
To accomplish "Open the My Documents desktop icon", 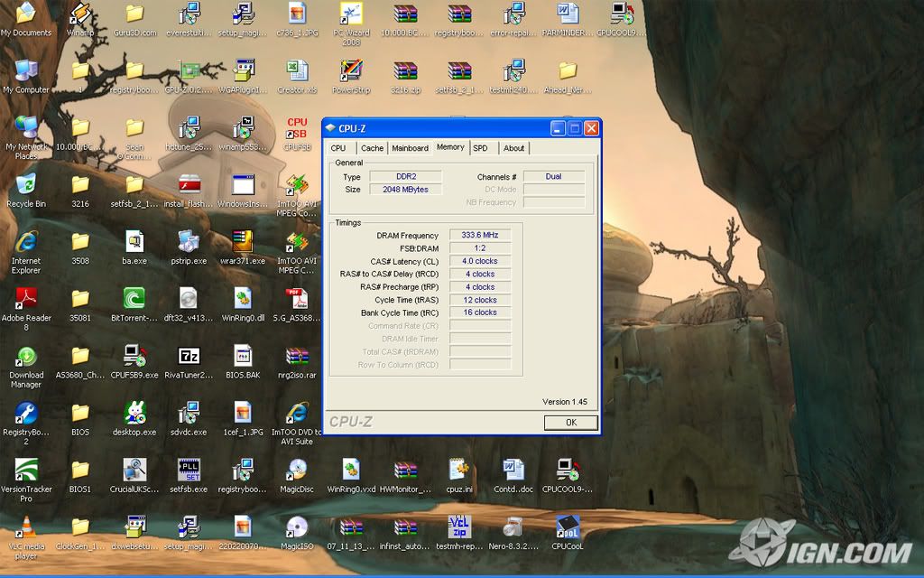I will (26, 13).
